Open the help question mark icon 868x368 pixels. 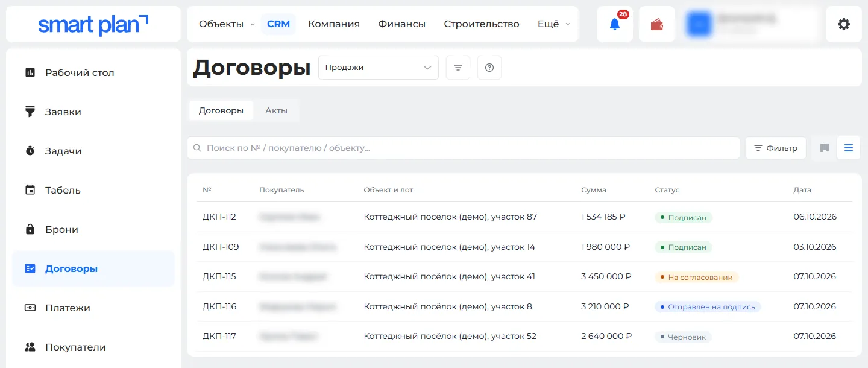[489, 68]
